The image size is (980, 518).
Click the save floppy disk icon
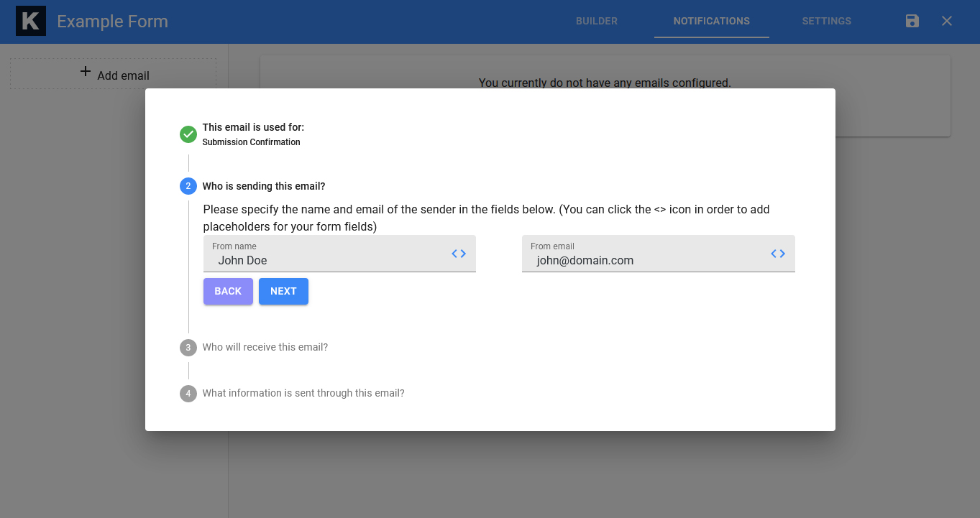912,21
